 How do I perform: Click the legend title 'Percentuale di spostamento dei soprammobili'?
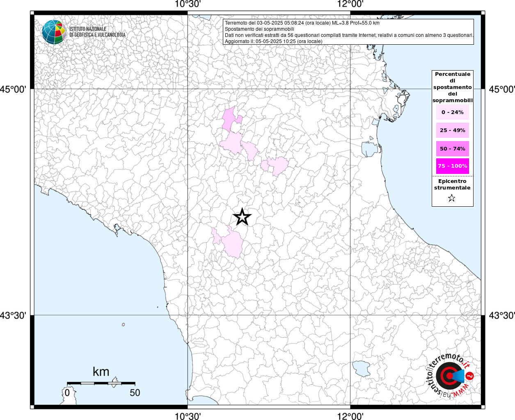click(453, 87)
